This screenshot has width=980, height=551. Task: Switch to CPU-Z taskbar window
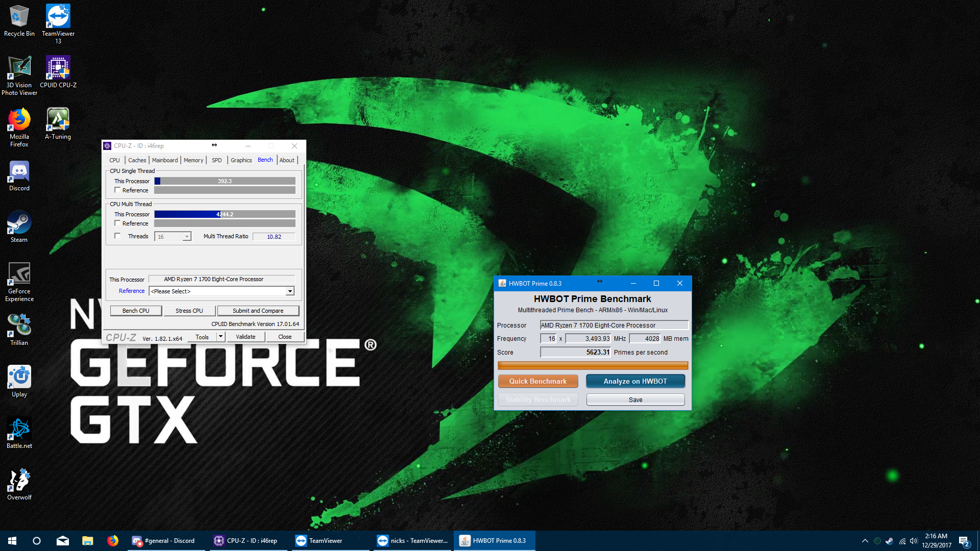249,541
